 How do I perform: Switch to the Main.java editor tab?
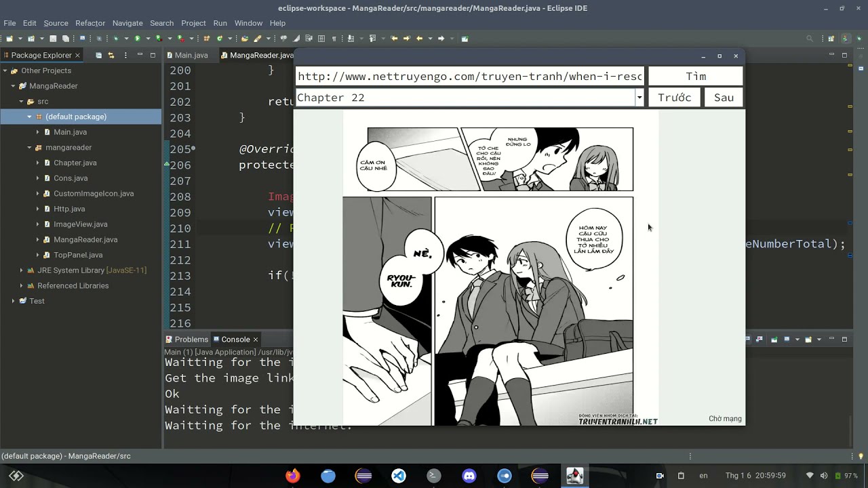pos(191,55)
